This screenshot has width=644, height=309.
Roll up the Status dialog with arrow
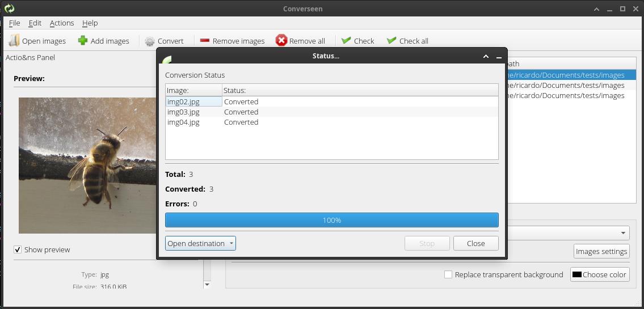coord(486,56)
